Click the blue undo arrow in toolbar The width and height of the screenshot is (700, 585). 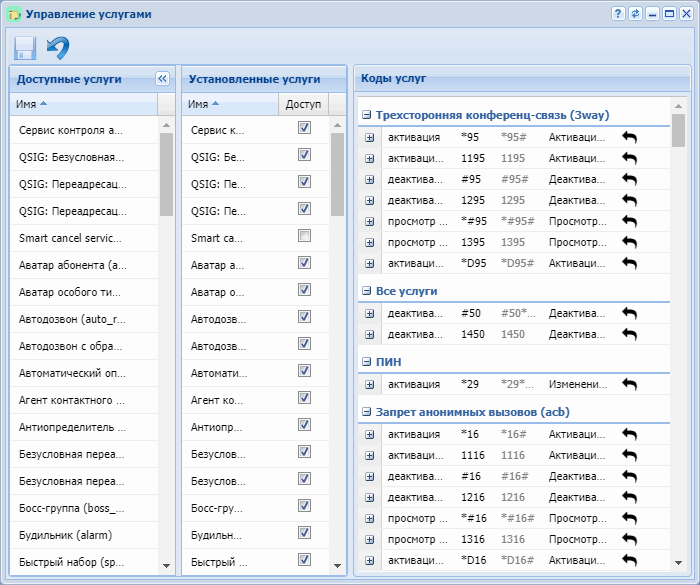coord(59,48)
